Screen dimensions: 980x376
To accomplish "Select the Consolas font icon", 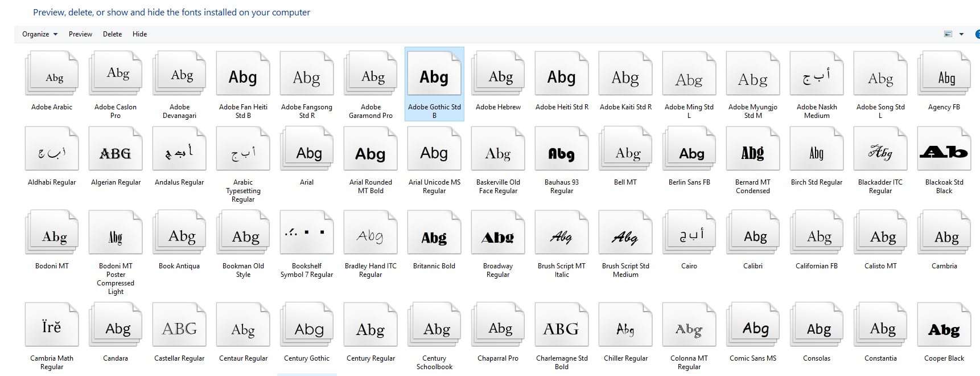I will (817, 325).
